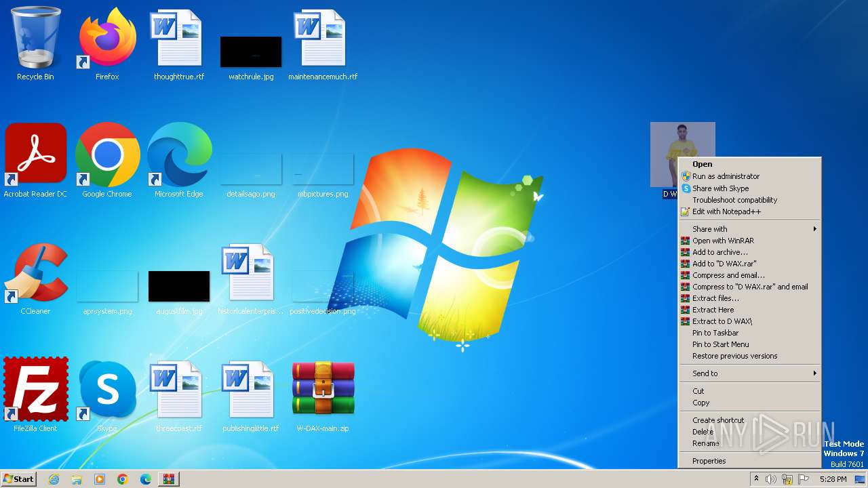Open Action Center flag tray icon

pyautogui.click(x=804, y=479)
